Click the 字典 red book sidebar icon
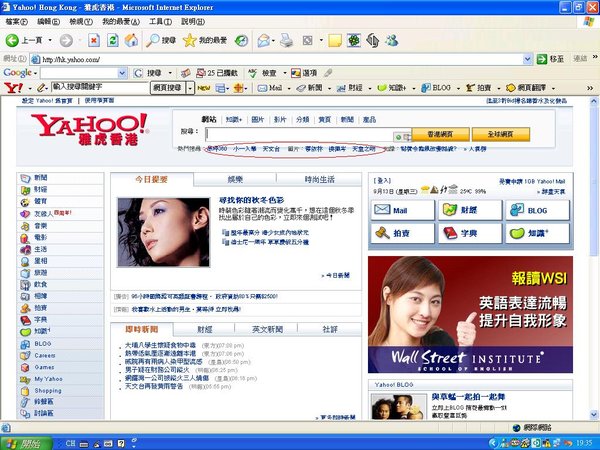This screenshot has height=450, width=600. 25,320
